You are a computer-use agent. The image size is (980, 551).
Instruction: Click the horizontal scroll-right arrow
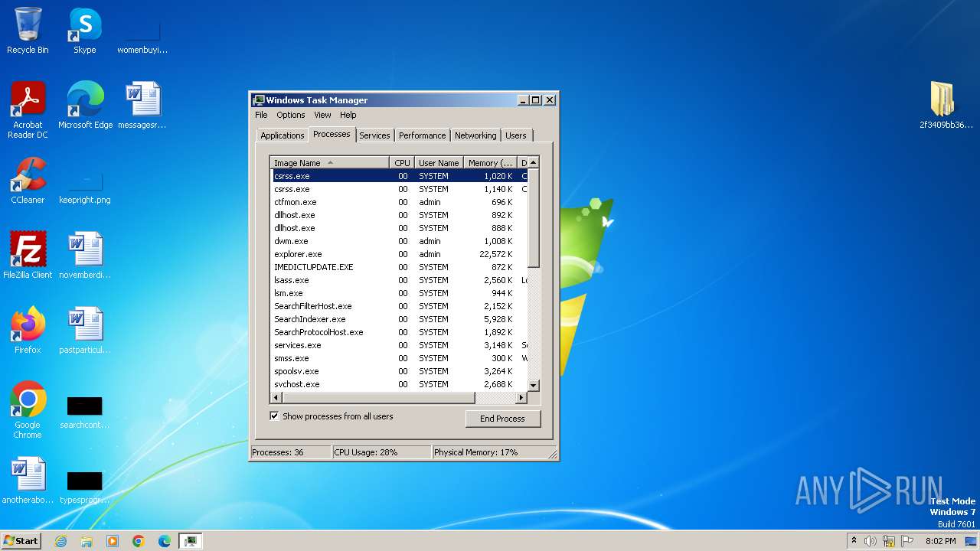(x=521, y=398)
